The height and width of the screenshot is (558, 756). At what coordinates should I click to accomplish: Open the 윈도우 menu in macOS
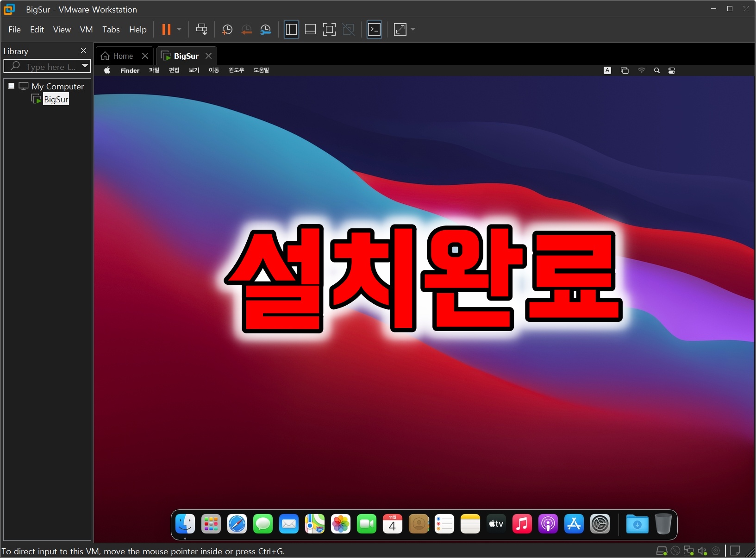tap(236, 70)
